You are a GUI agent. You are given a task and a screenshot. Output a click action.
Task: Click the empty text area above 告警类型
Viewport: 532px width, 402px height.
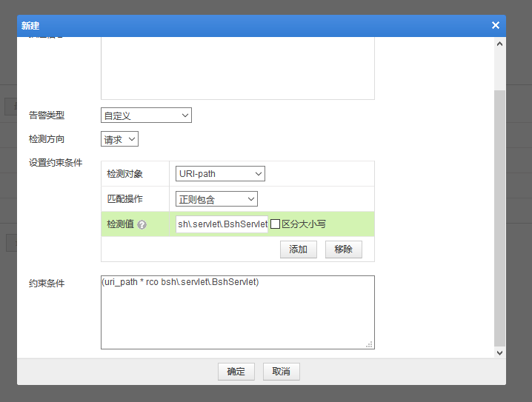pyautogui.click(x=237, y=68)
